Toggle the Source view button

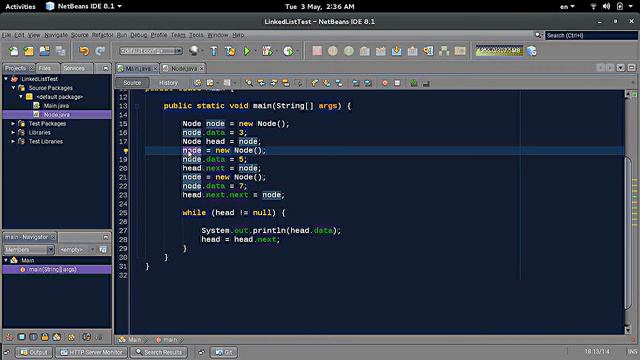[x=132, y=83]
